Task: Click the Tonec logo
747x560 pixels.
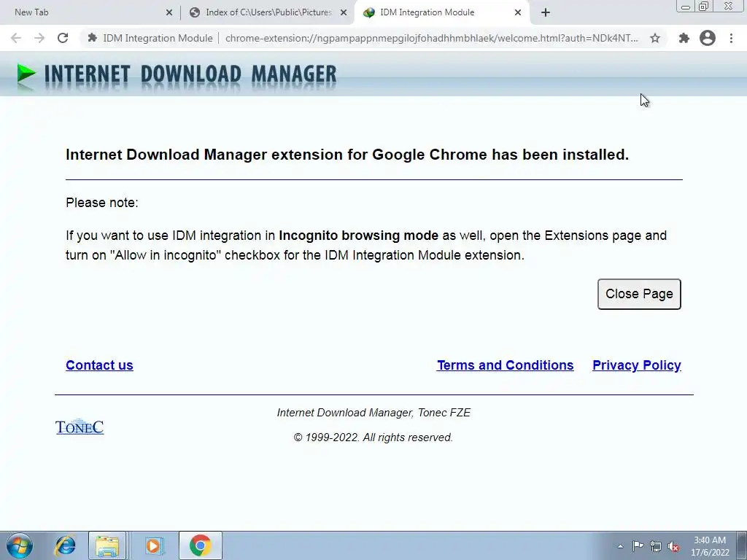Action: pyautogui.click(x=80, y=427)
